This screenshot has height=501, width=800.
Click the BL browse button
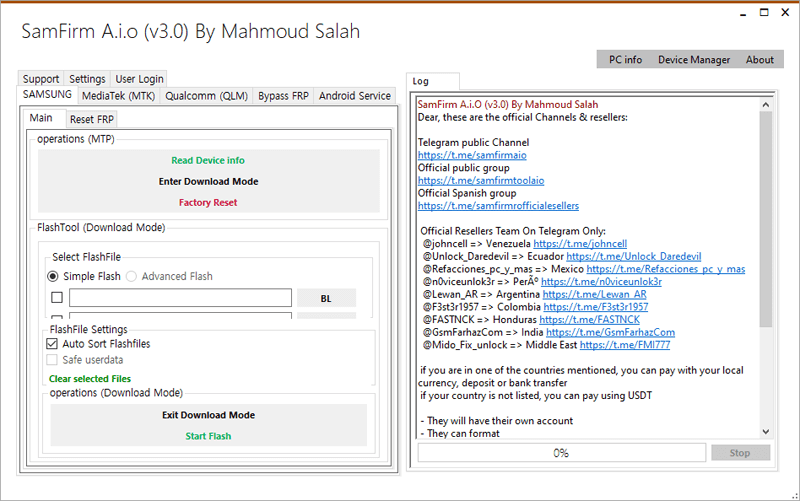click(326, 298)
